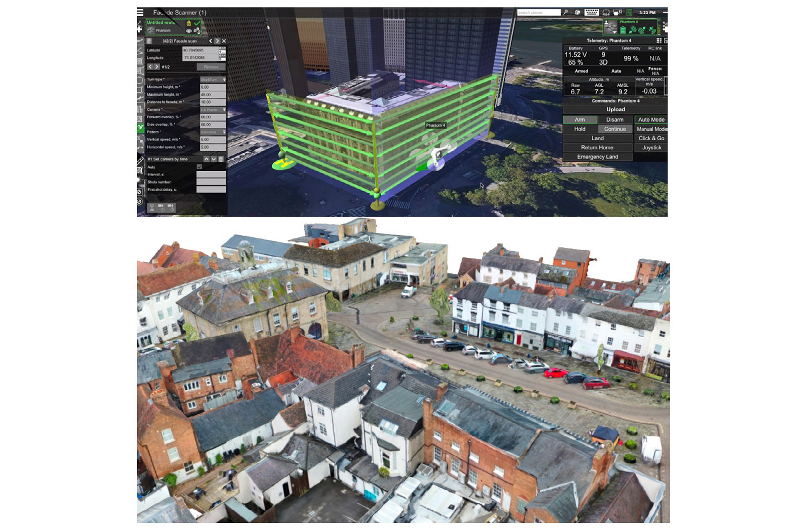
Task: Open the Camera dropdown
Action: (213, 110)
